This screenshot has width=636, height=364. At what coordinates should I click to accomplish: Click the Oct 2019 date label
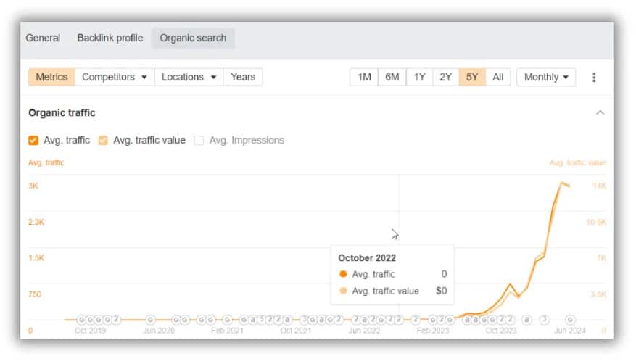90,331
